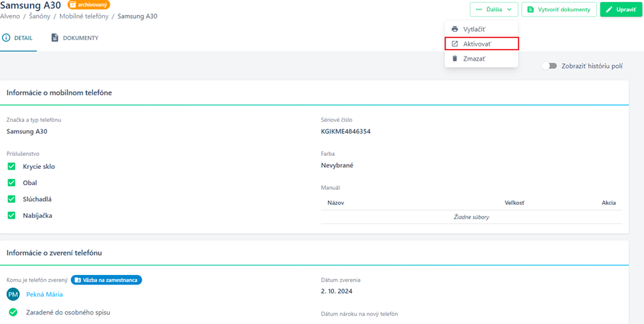Click the Akcia column header

click(609, 203)
